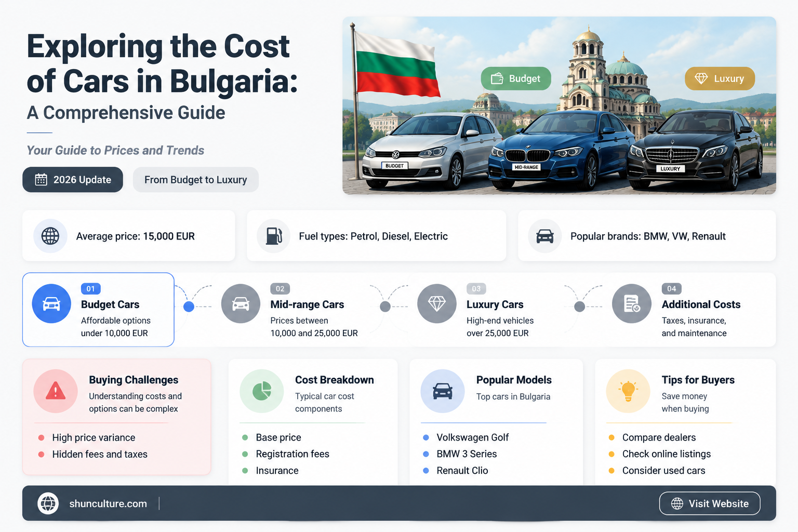Click the green Budget tag on image
The image size is (798, 532).
pyautogui.click(x=516, y=78)
